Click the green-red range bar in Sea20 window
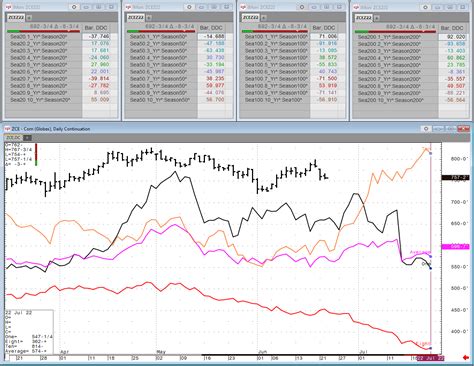The image size is (474, 366). [x=44, y=31]
